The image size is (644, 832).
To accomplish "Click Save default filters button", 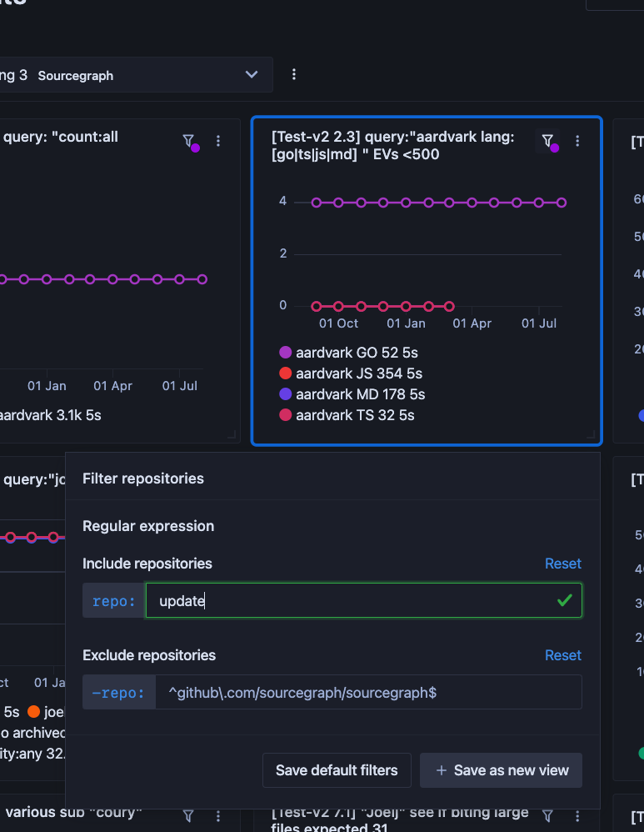I will pyautogui.click(x=337, y=770).
